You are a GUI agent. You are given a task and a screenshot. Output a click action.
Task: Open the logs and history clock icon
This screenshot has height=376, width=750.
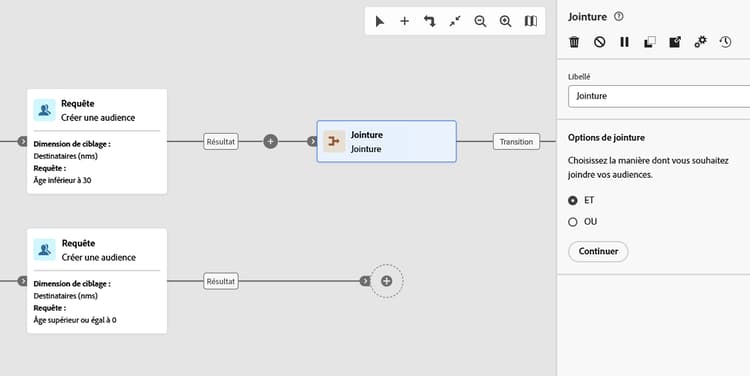(726, 42)
